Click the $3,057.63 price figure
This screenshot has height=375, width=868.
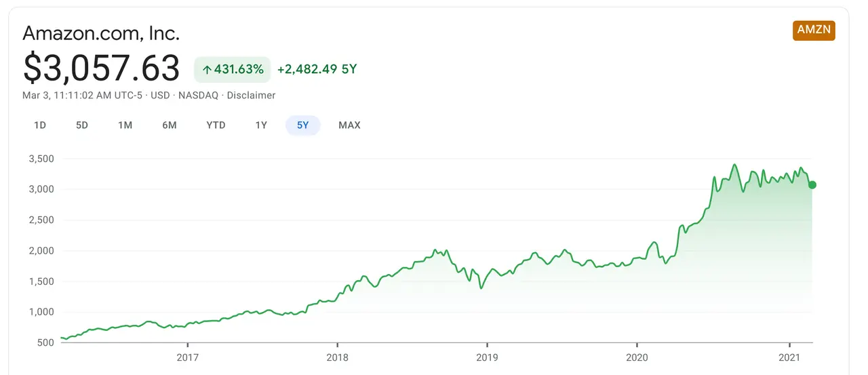(x=102, y=68)
